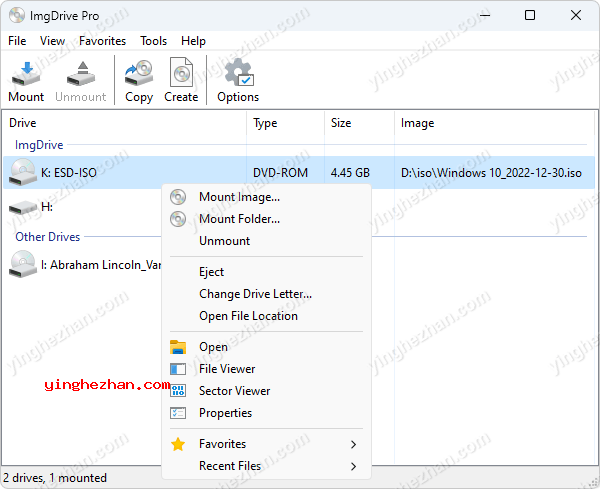This screenshot has width=600, height=489.
Task: Maximize the ImgDrive Pro window
Action: click(x=530, y=15)
